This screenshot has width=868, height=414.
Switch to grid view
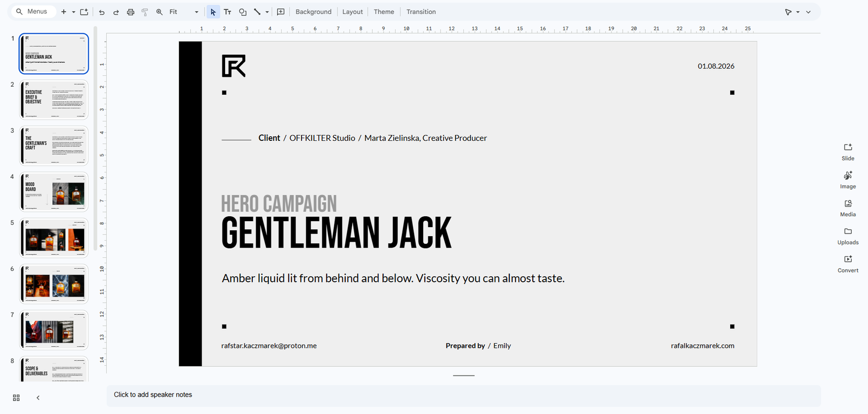(16, 398)
